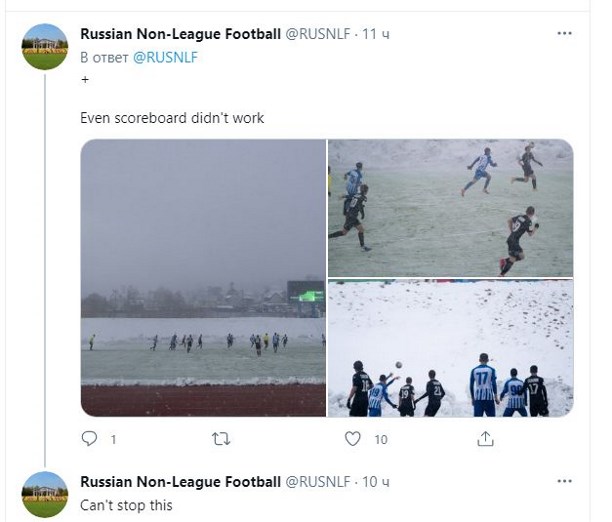This screenshot has height=522, width=612.
Task: Open the share icon menu
Action: (486, 439)
